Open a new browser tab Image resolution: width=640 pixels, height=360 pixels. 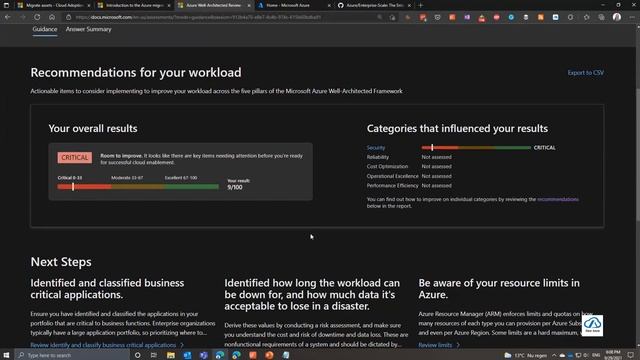420,5
